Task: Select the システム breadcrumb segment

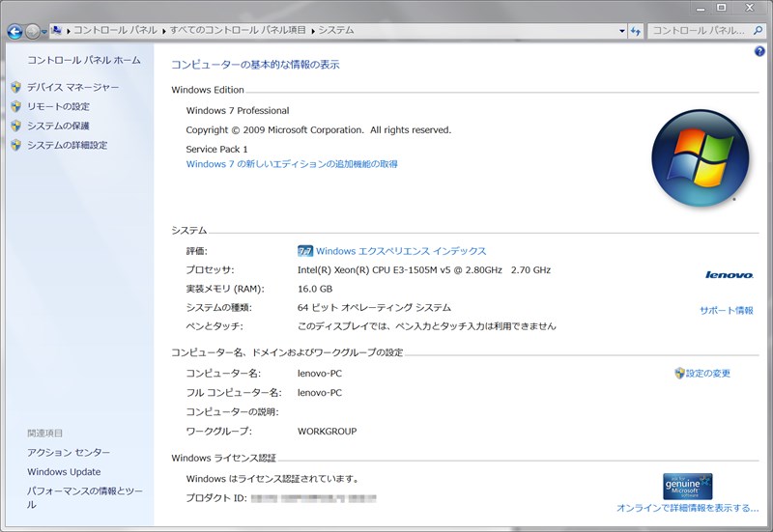Action: (x=335, y=31)
